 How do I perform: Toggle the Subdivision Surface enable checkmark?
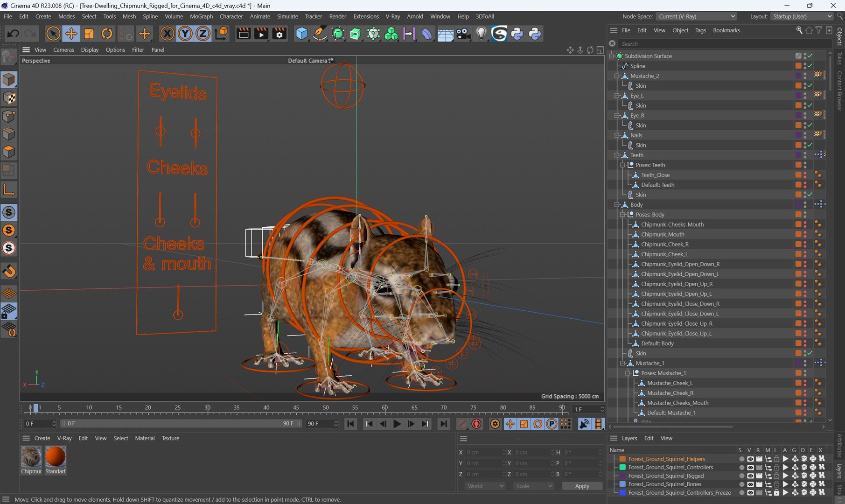810,56
